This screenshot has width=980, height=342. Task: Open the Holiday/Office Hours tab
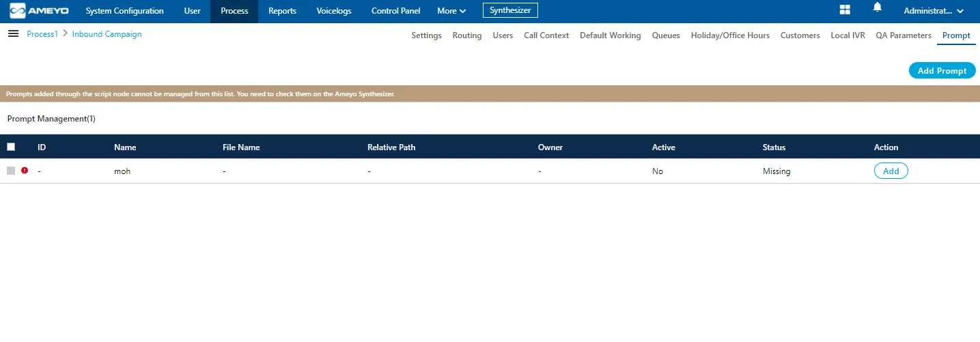click(730, 35)
